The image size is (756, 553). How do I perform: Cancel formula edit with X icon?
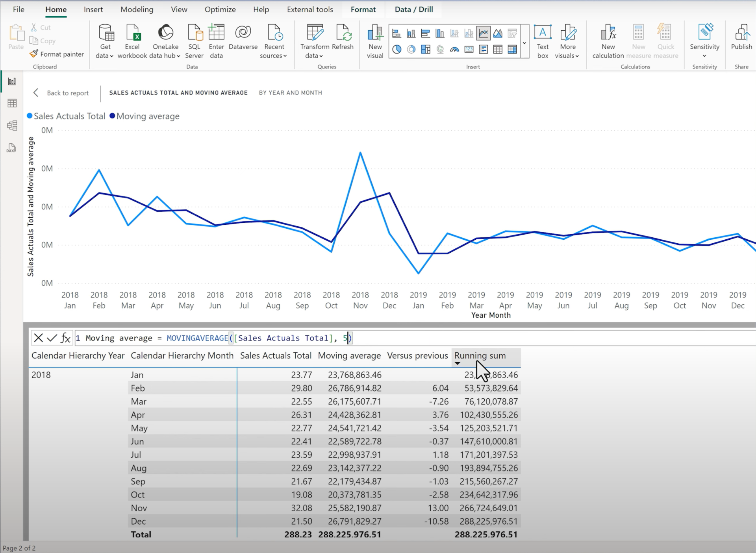tap(38, 338)
